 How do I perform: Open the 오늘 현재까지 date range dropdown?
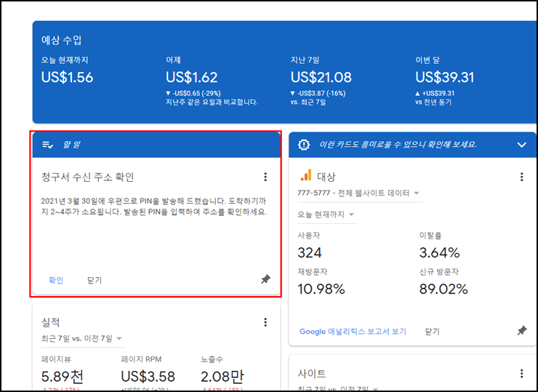click(326, 215)
